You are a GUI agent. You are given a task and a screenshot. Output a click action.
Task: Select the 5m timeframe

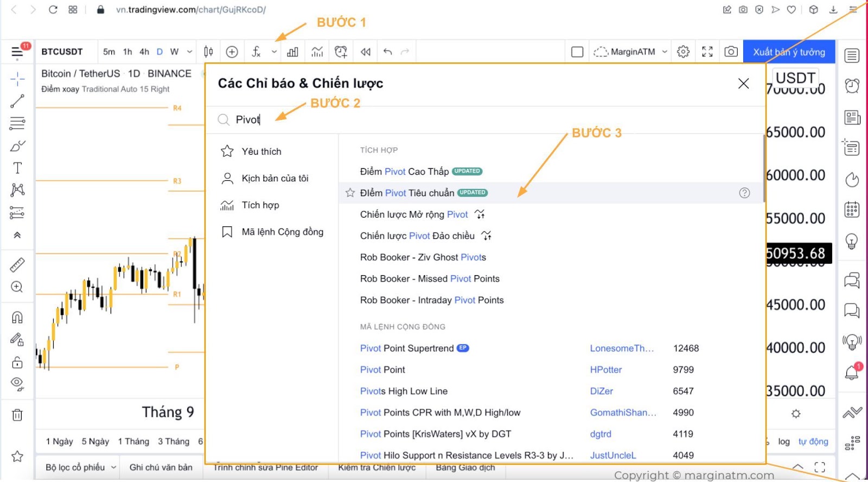[109, 52]
